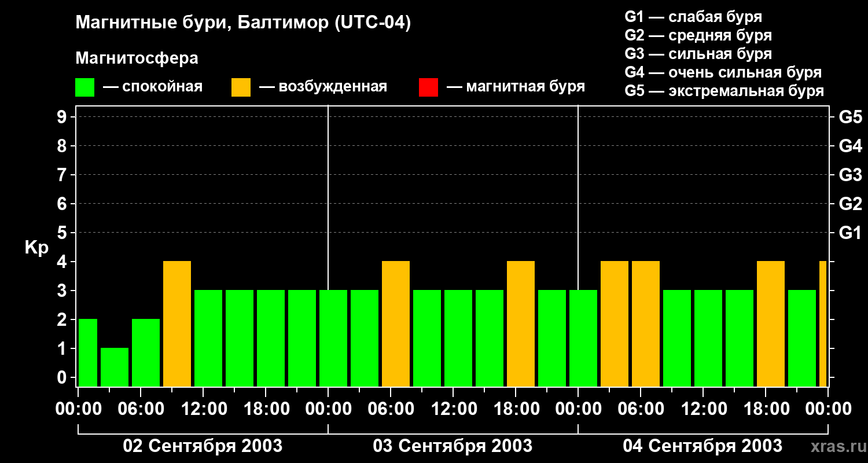Select the only bar with Kp 1
This screenshot has height=463, width=868.
[115, 367]
